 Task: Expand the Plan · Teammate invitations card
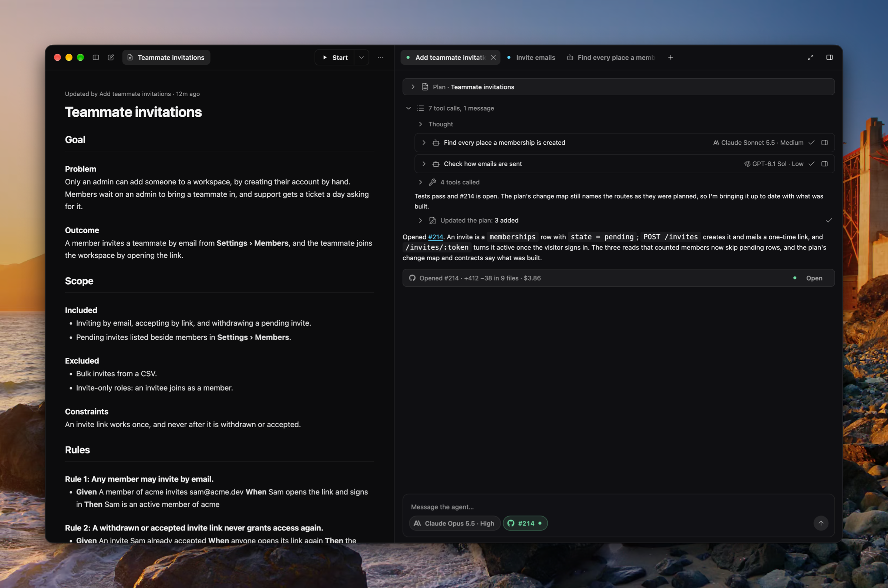tap(619, 87)
